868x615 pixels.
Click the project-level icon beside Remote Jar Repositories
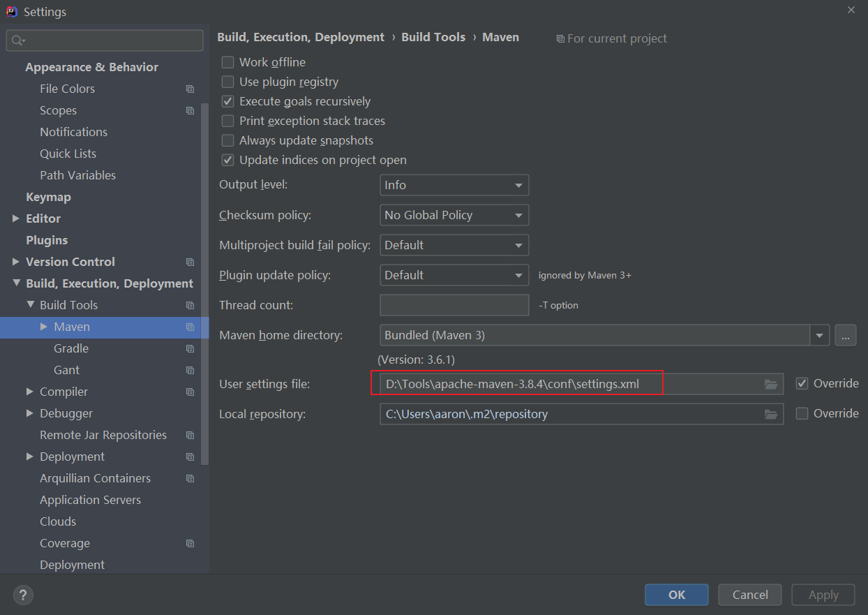click(190, 436)
